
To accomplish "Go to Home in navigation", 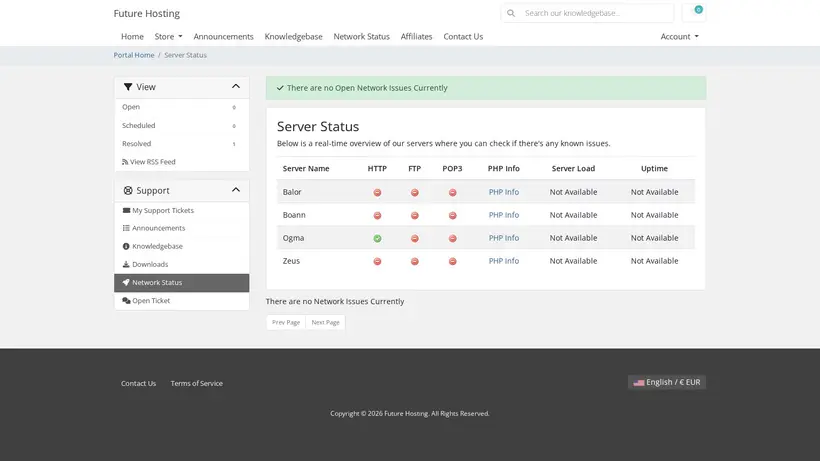I will 132,37.
